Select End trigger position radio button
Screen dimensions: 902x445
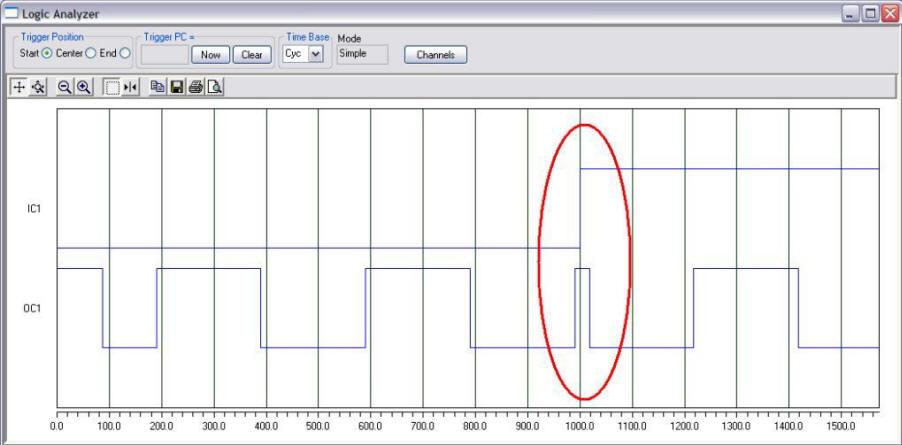click(125, 53)
